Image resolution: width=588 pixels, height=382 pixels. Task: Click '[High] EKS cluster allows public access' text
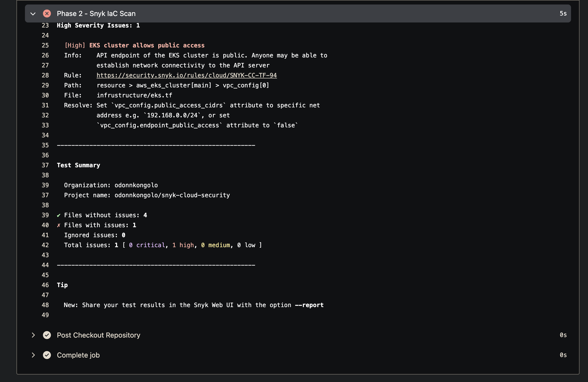click(135, 45)
